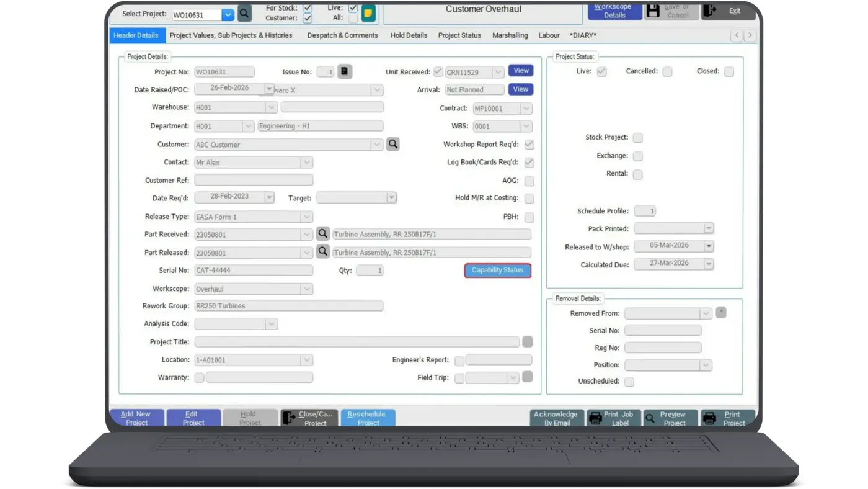Image resolution: width=868 pixels, height=489 pixels.
Task: Tick the AOG checkbox
Action: pyautogui.click(x=529, y=181)
